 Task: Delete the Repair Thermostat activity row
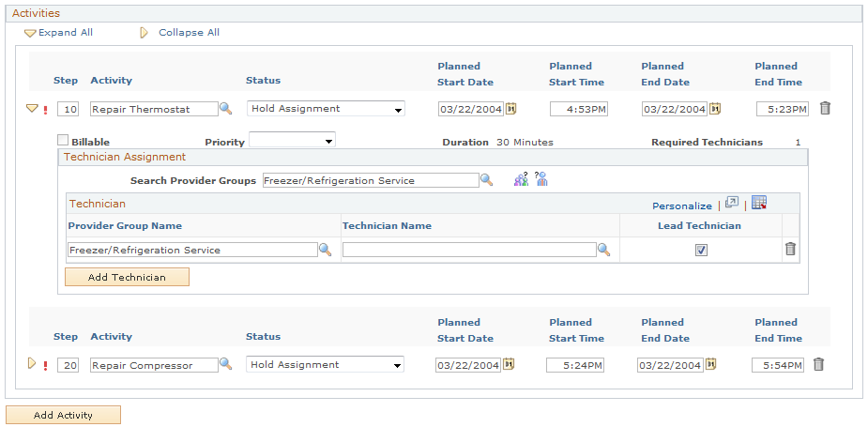825,108
